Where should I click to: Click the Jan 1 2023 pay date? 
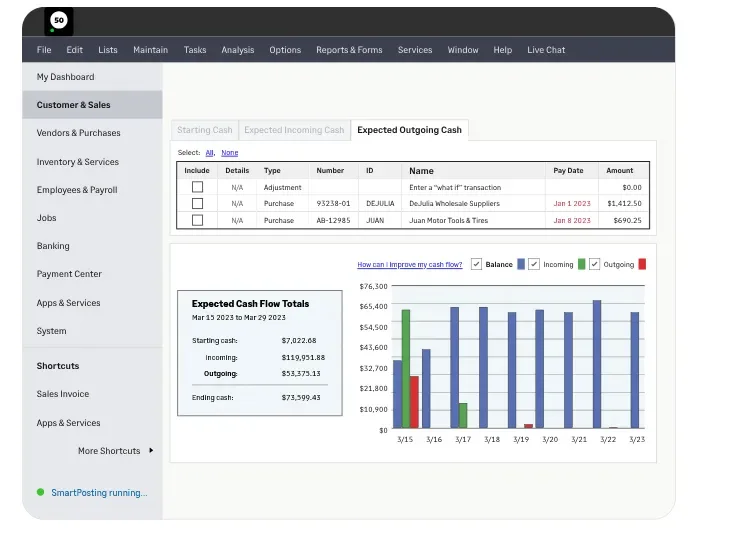coord(572,204)
